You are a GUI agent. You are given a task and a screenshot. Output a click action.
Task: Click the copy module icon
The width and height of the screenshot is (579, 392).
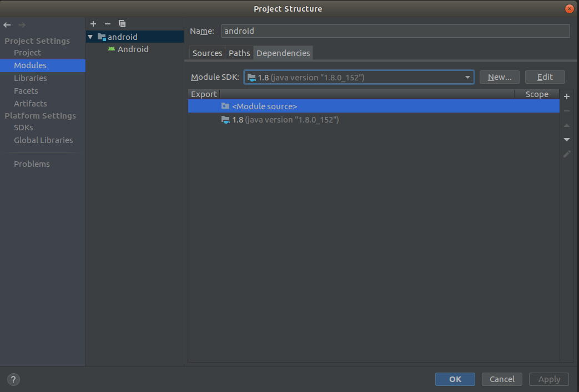122,24
